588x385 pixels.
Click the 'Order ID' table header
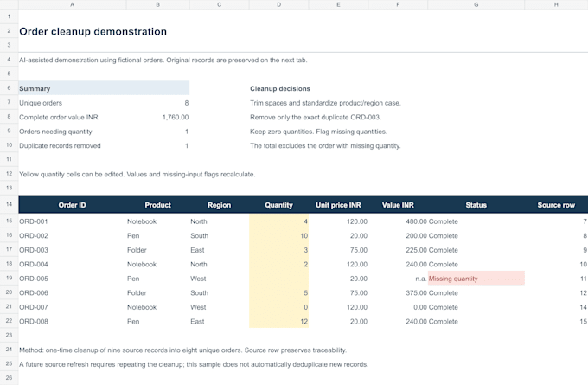(72, 205)
